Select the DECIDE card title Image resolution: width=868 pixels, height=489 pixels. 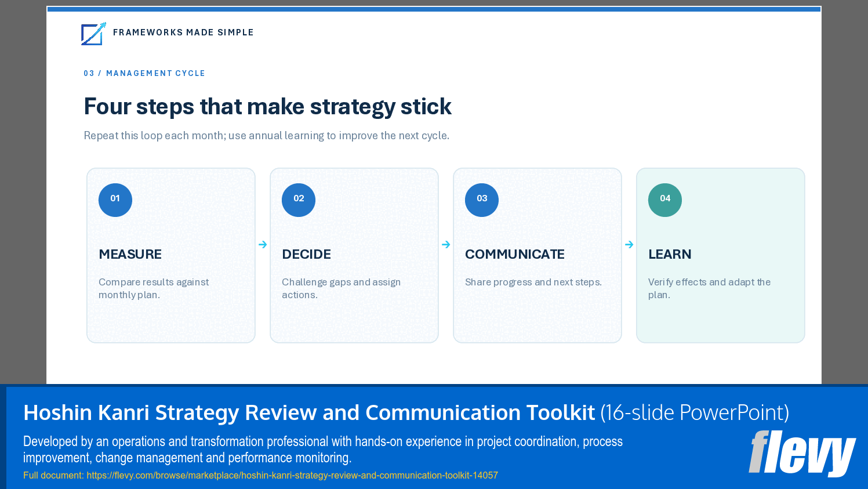click(x=307, y=254)
